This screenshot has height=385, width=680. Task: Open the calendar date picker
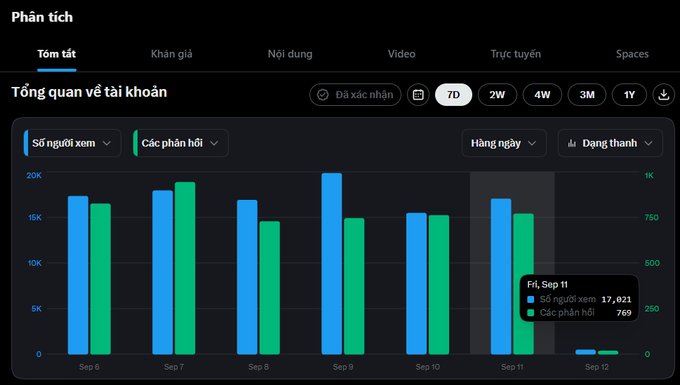(418, 95)
